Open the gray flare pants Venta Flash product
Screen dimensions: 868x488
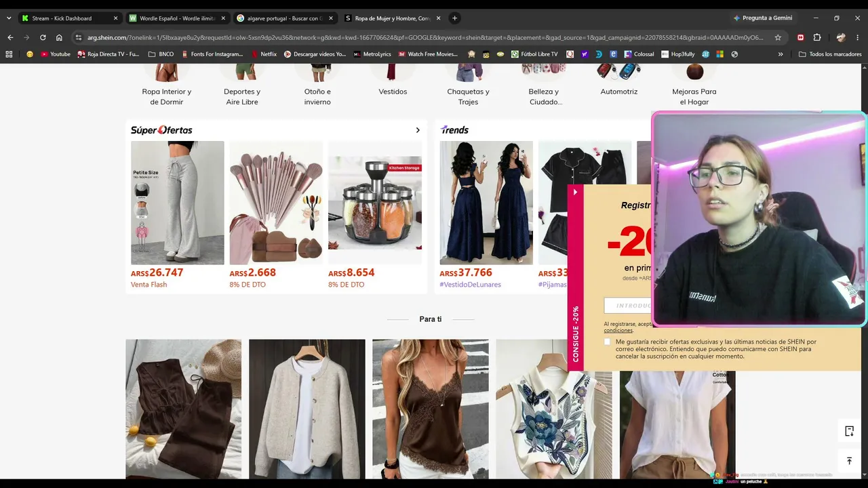(x=178, y=203)
